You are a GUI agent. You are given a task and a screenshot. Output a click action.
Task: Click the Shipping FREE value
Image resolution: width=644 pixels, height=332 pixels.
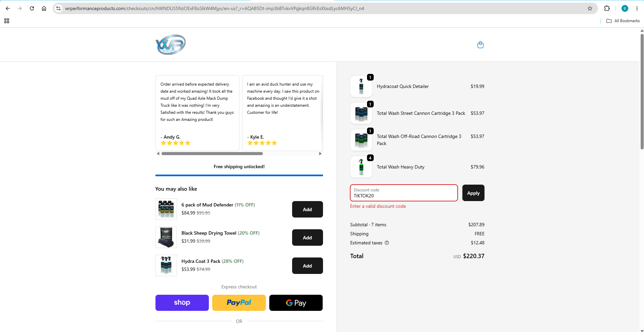tap(479, 234)
